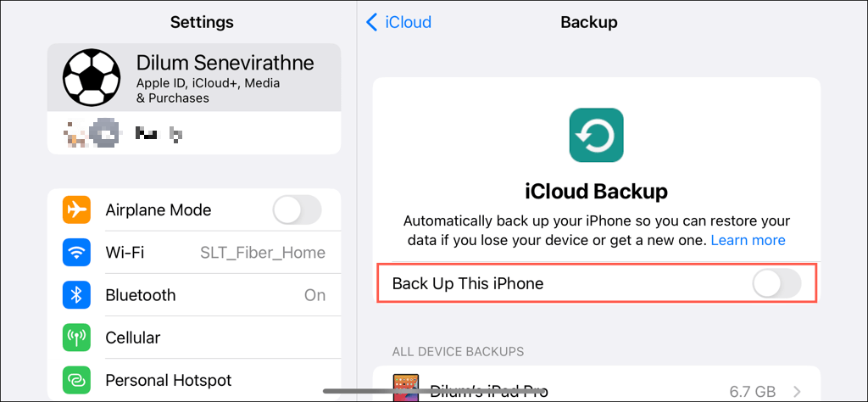868x402 pixels.
Task: Tap the home indicator bar
Action: (434, 392)
